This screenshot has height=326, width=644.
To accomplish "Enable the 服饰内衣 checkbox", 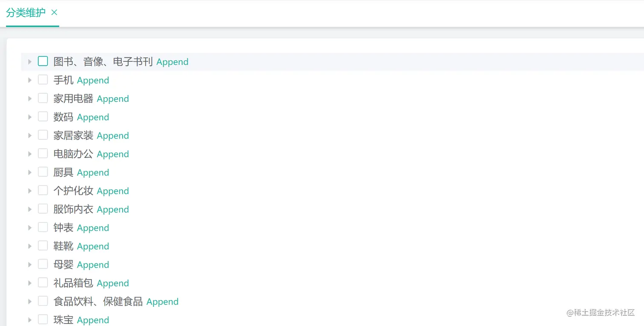I will click(43, 209).
